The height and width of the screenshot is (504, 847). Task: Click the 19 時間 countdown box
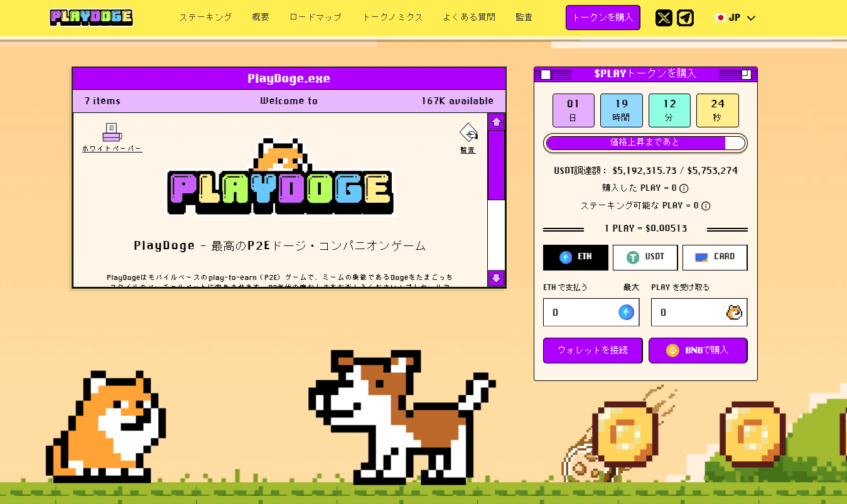(x=622, y=110)
